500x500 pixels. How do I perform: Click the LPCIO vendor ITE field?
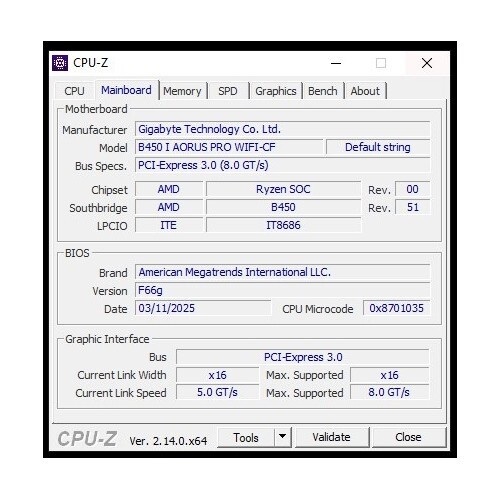pos(169,225)
